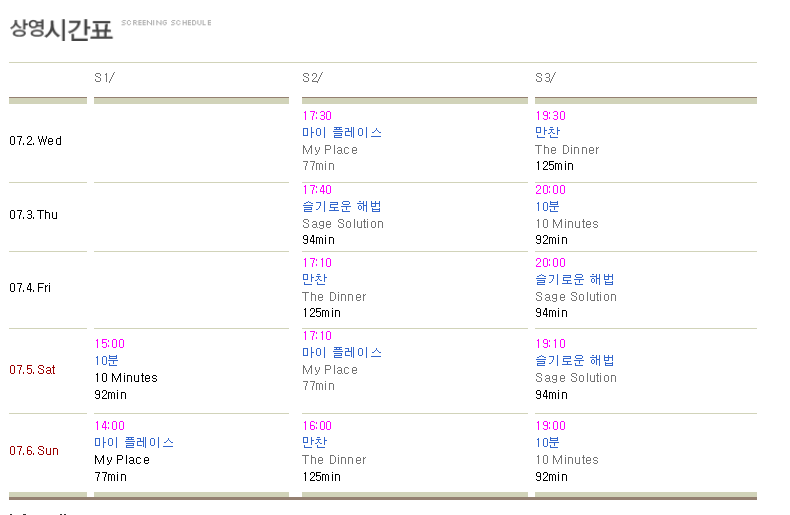Select the 19:00 showtime on Sunday
790x515 pixels.
click(550, 426)
